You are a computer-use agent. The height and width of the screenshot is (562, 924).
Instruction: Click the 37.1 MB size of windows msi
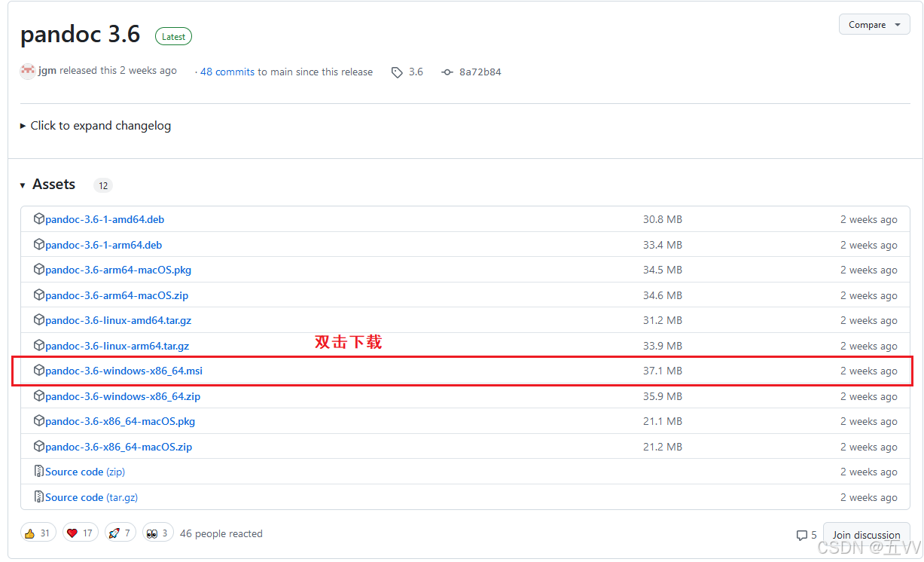point(663,371)
